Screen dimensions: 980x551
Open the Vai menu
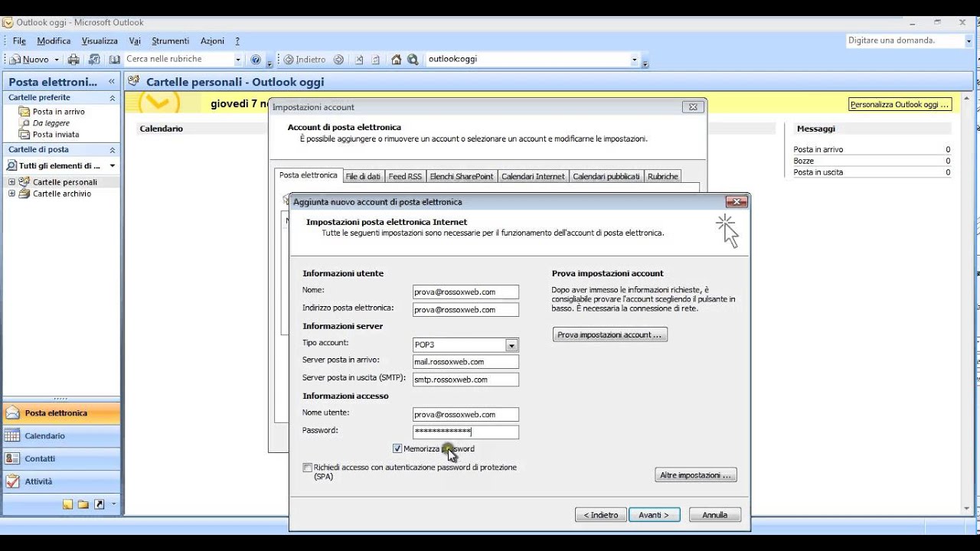pyautogui.click(x=135, y=41)
